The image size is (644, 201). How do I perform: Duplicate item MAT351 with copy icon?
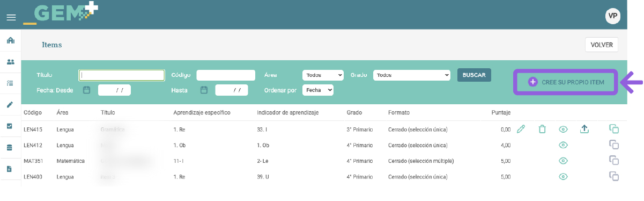point(614,160)
